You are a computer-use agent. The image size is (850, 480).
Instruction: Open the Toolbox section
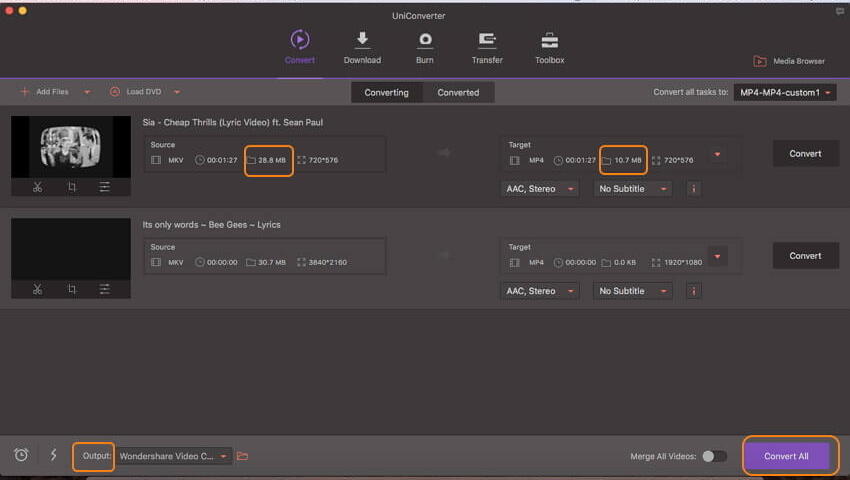coord(550,48)
